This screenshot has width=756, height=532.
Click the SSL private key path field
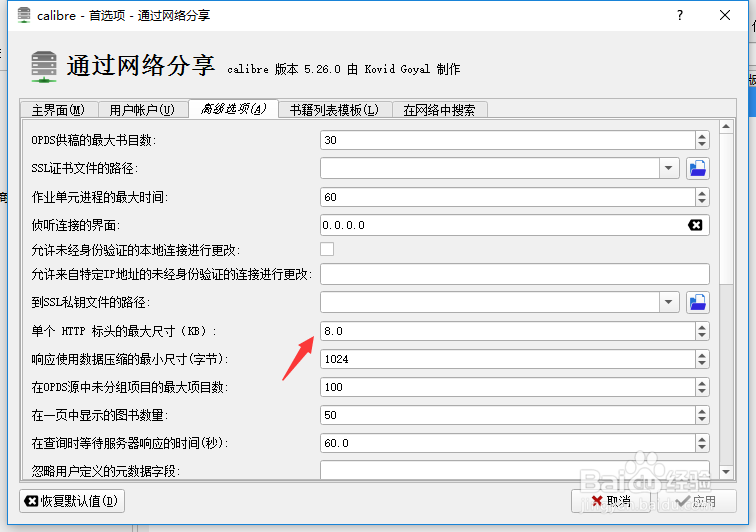490,302
